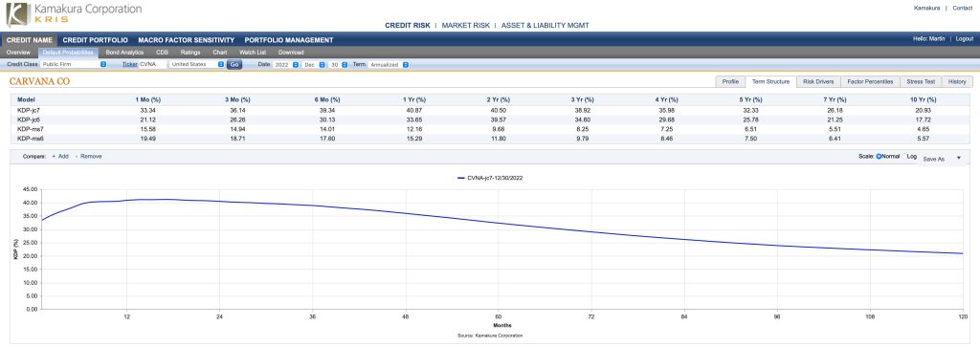Open the Ratings subtab
The height and width of the screenshot is (347, 980).
(x=190, y=53)
